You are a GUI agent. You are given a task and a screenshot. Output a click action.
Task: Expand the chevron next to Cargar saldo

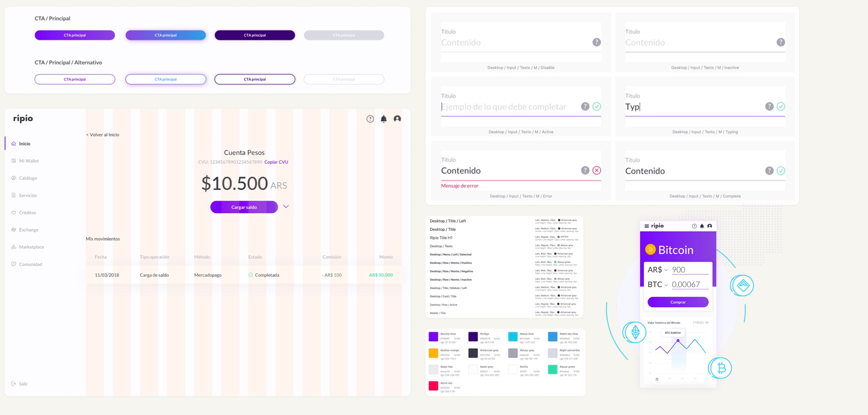point(286,206)
